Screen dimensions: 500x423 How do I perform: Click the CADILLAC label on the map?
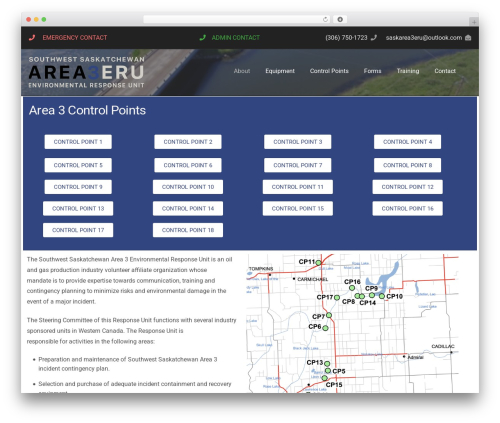click(443, 346)
